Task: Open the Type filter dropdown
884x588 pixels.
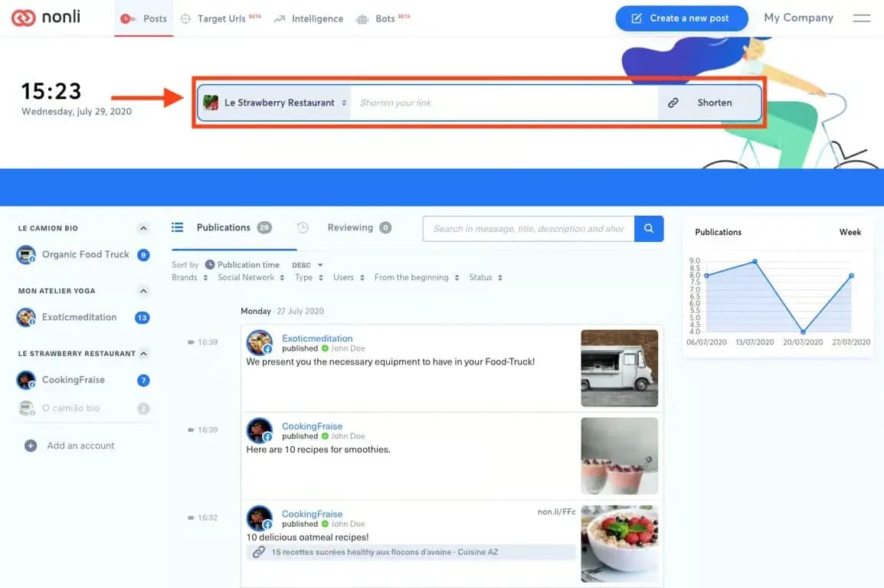Action: pos(309,277)
